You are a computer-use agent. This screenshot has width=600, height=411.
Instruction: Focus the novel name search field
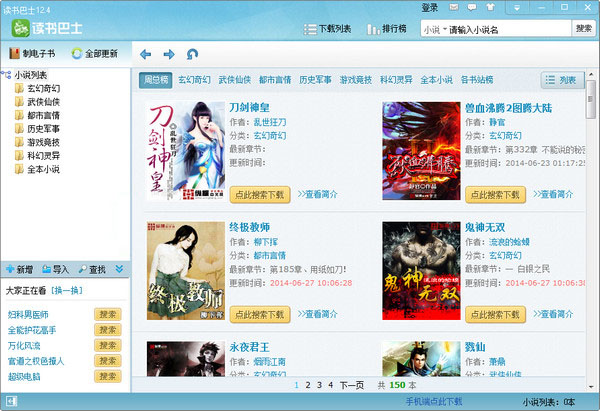coord(509,29)
